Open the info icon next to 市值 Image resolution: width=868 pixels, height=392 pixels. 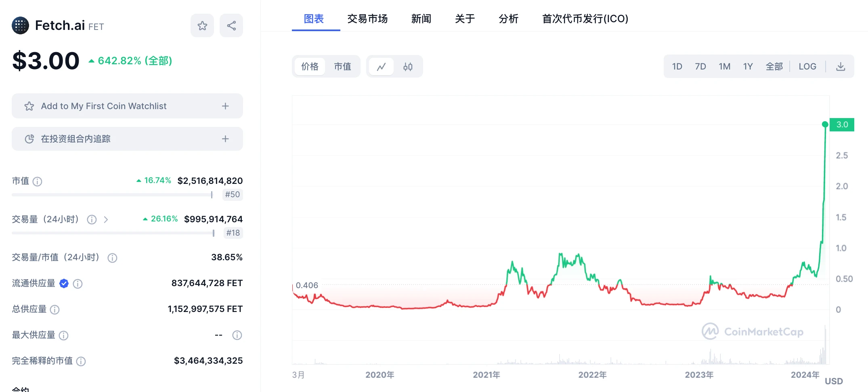pyautogui.click(x=38, y=181)
